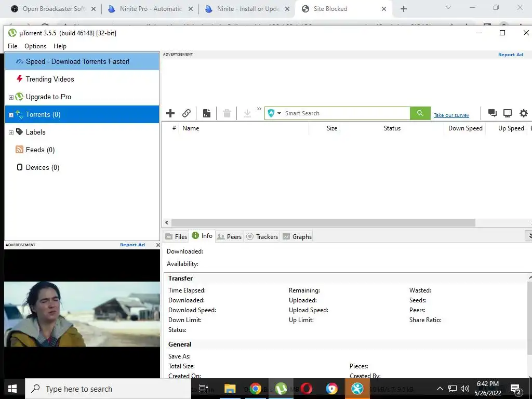
Task: Click the blue person taskbar app icon
Action: (357, 389)
